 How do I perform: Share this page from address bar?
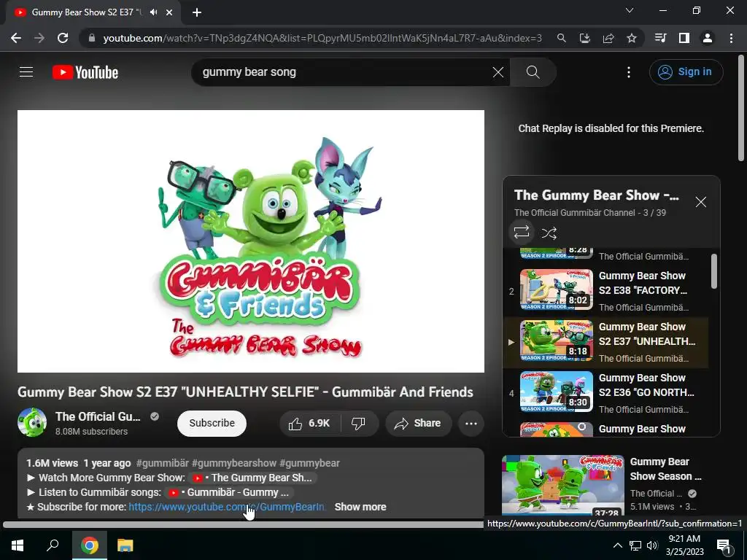pos(608,38)
